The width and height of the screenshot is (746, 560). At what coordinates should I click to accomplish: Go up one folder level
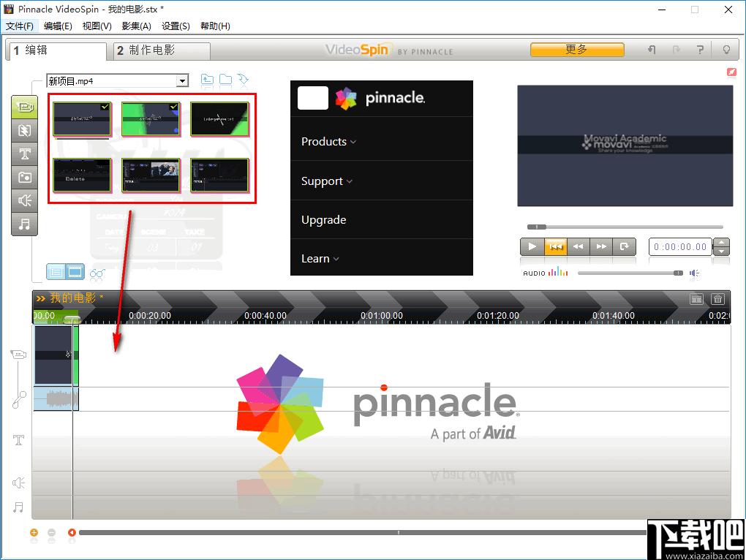click(207, 80)
